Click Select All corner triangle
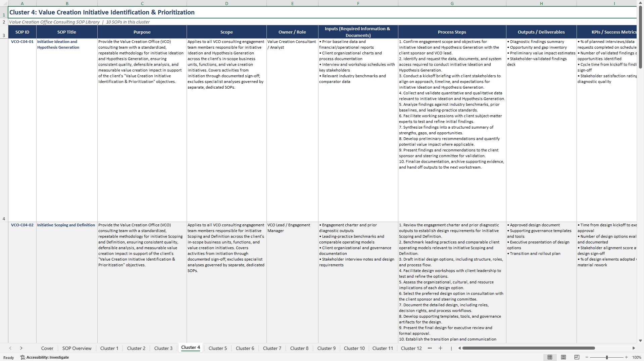 4,3
